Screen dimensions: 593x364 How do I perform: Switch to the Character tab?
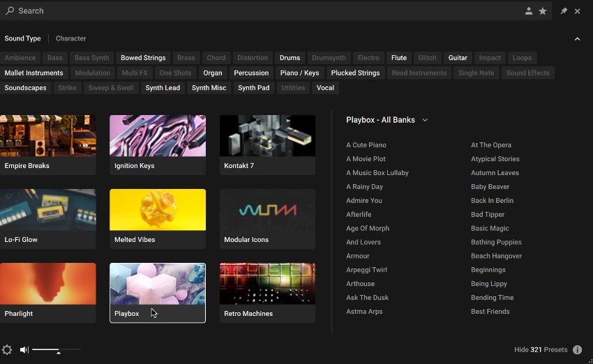click(70, 38)
